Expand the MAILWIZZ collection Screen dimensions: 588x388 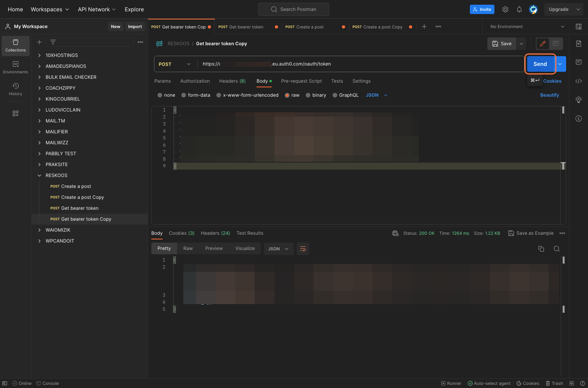39,143
